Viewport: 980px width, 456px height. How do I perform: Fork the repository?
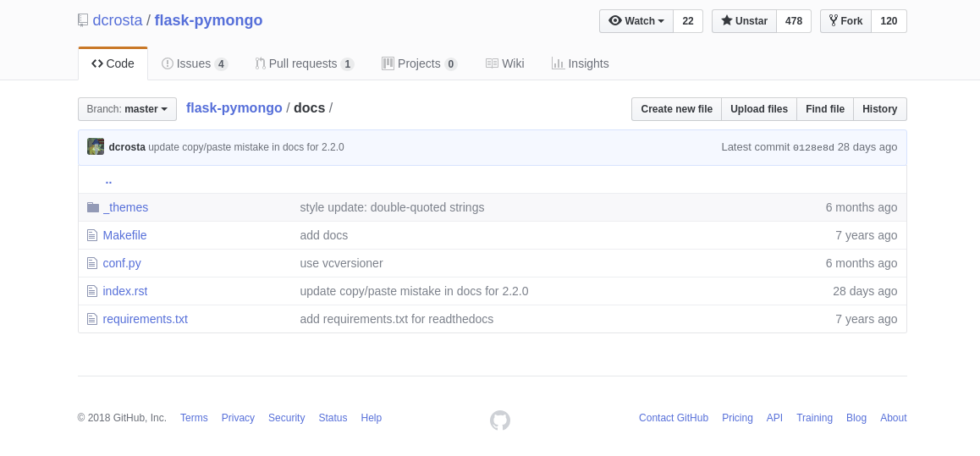(845, 21)
